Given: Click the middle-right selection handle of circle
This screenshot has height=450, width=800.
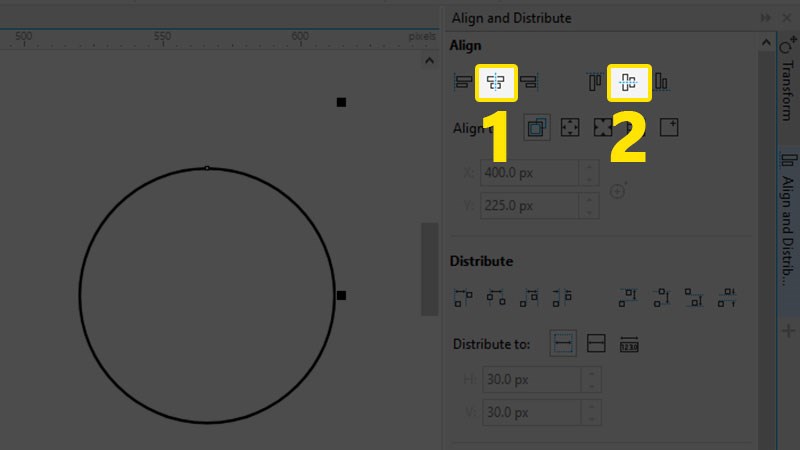Looking at the screenshot, I should (x=341, y=295).
